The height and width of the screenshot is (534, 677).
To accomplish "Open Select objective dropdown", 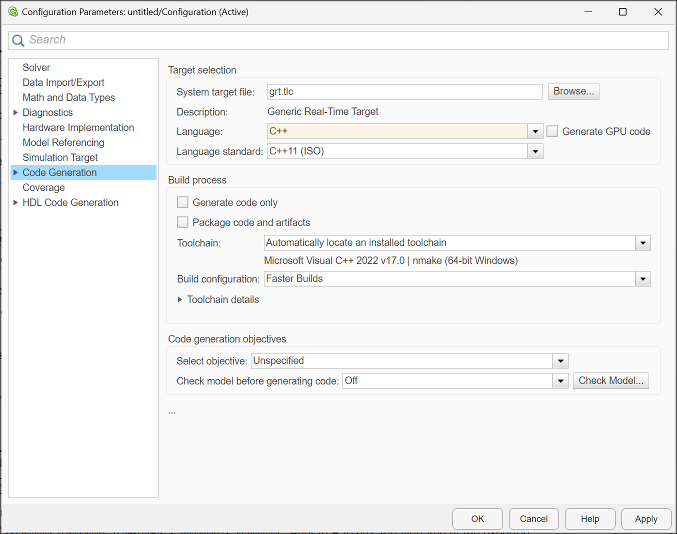I will 561,361.
